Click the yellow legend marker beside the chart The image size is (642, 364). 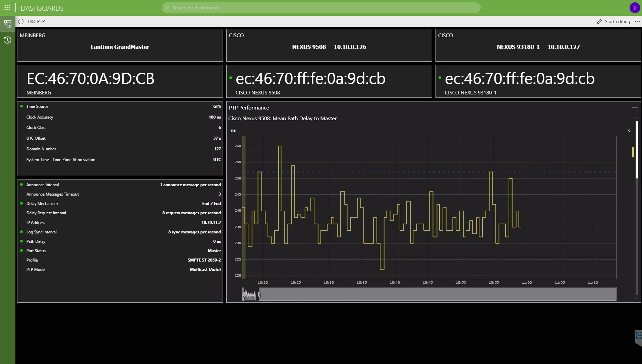[633, 152]
